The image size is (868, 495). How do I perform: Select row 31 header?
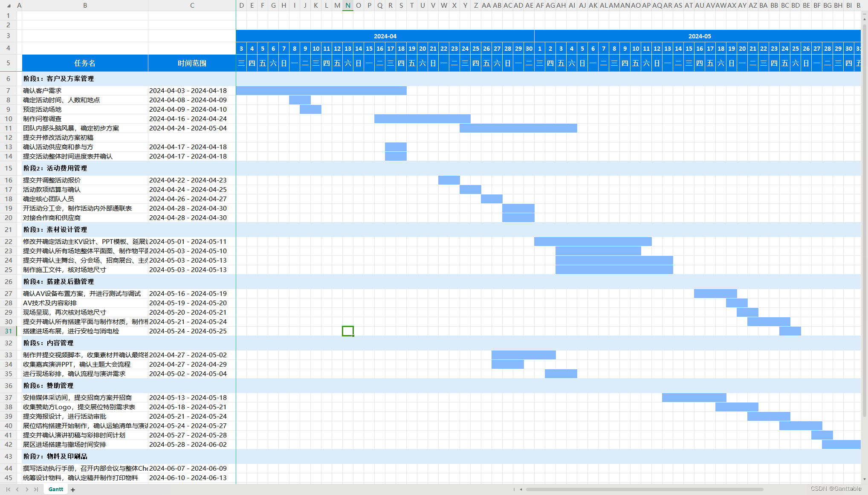[x=8, y=331]
